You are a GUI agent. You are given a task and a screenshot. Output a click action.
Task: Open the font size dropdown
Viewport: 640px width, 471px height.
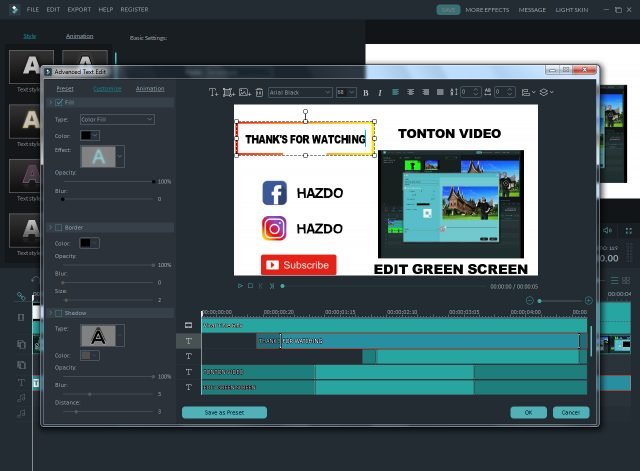point(346,92)
